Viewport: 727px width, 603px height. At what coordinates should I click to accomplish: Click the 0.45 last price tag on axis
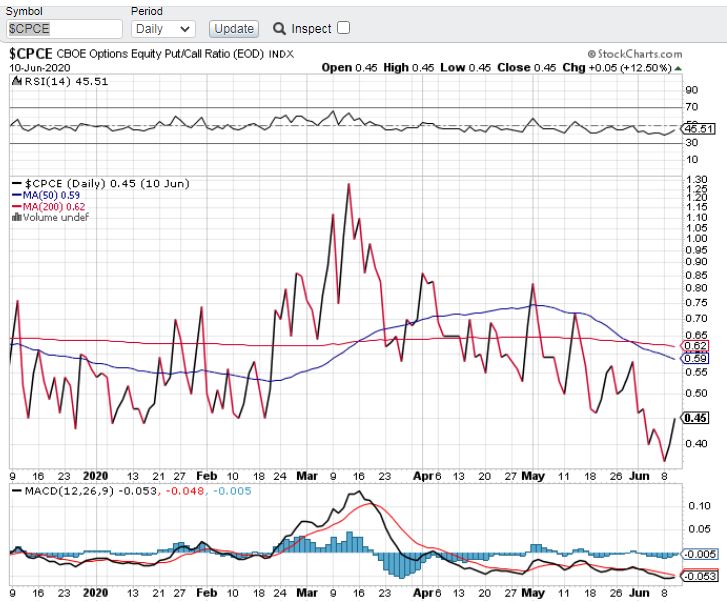click(x=695, y=418)
